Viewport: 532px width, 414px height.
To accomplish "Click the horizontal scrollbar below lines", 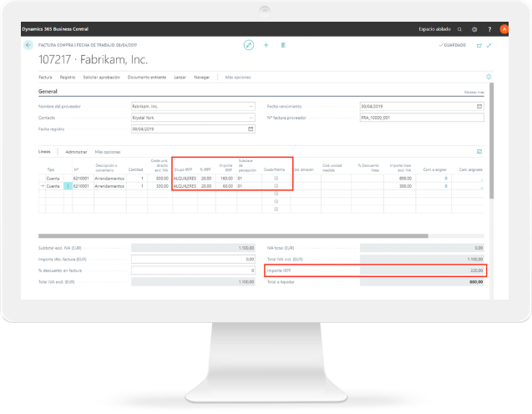I will [251, 235].
